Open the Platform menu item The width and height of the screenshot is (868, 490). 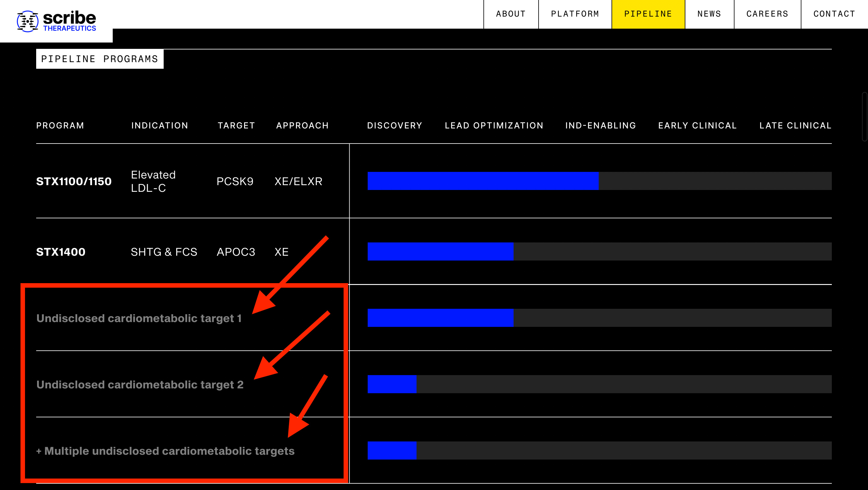tap(575, 14)
